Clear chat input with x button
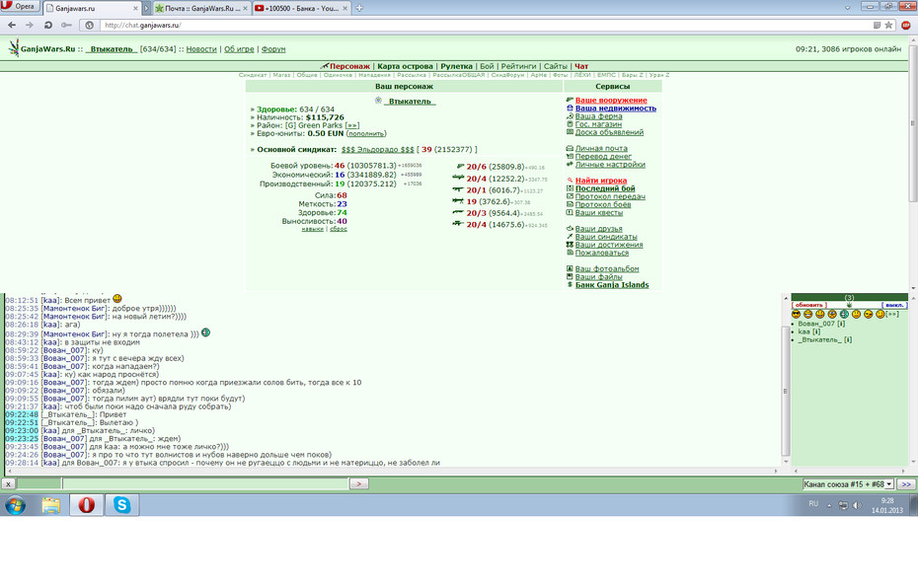The width and height of the screenshot is (918, 588). point(8,483)
